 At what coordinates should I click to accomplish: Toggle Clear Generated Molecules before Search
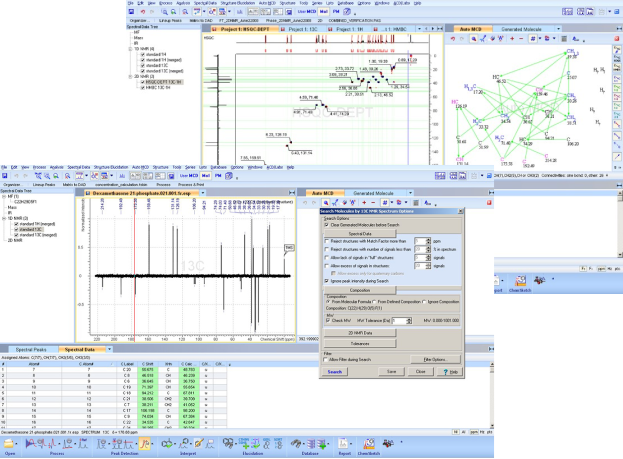(326, 225)
